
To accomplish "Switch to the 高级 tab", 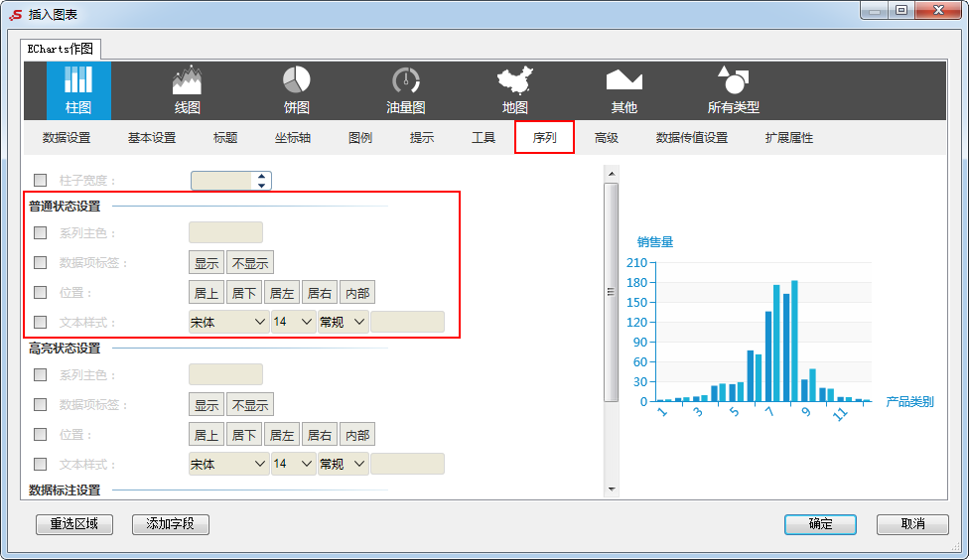I will (607, 137).
